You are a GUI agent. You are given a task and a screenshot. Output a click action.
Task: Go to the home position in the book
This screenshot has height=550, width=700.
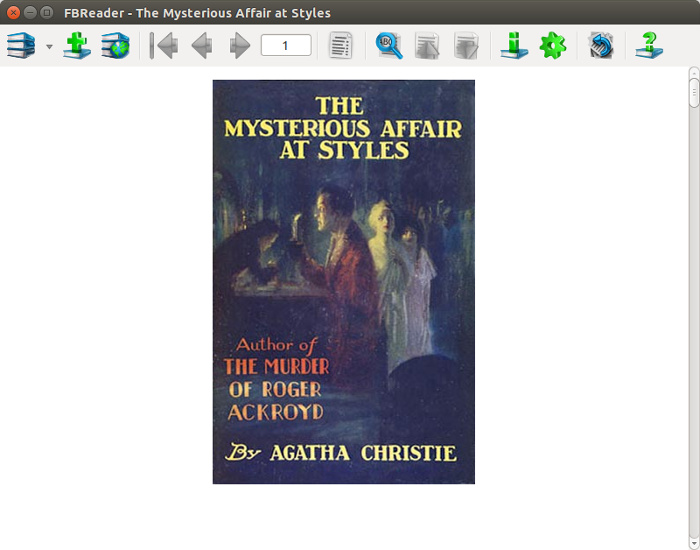pos(163,45)
